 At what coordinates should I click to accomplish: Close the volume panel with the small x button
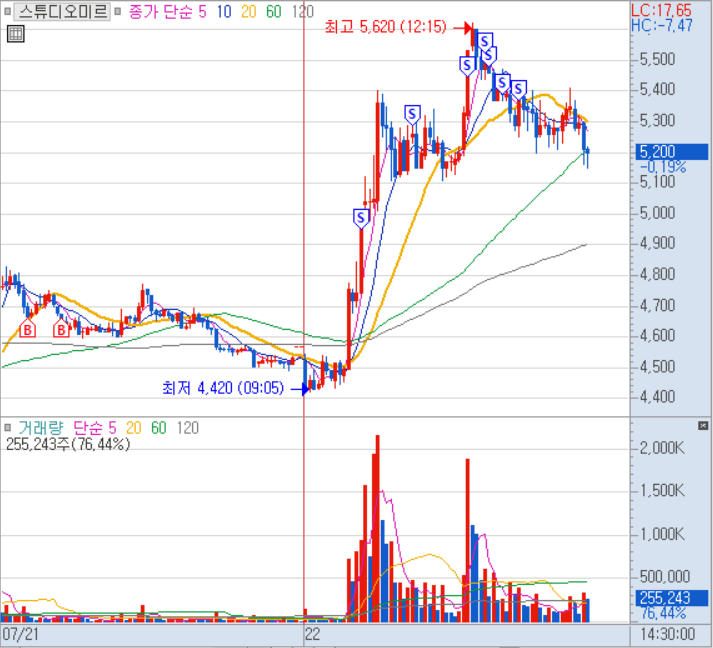(x=701, y=425)
